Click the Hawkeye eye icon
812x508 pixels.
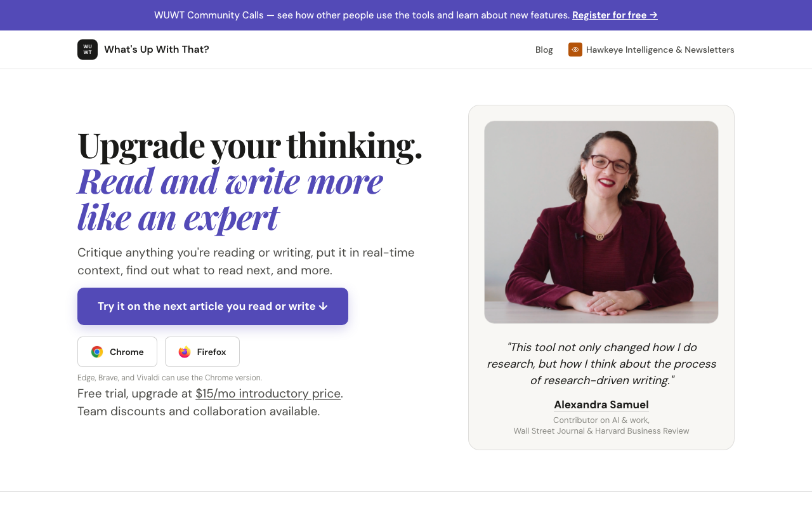click(x=575, y=50)
